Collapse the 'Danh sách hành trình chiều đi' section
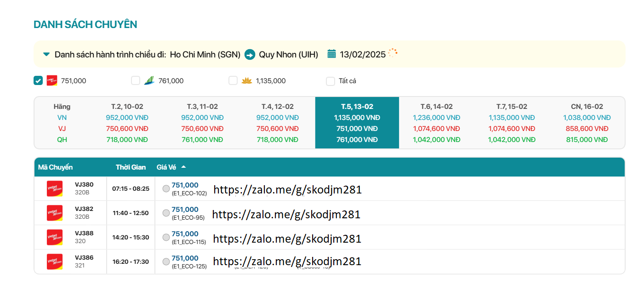This screenshot has width=644, height=284. click(46, 54)
